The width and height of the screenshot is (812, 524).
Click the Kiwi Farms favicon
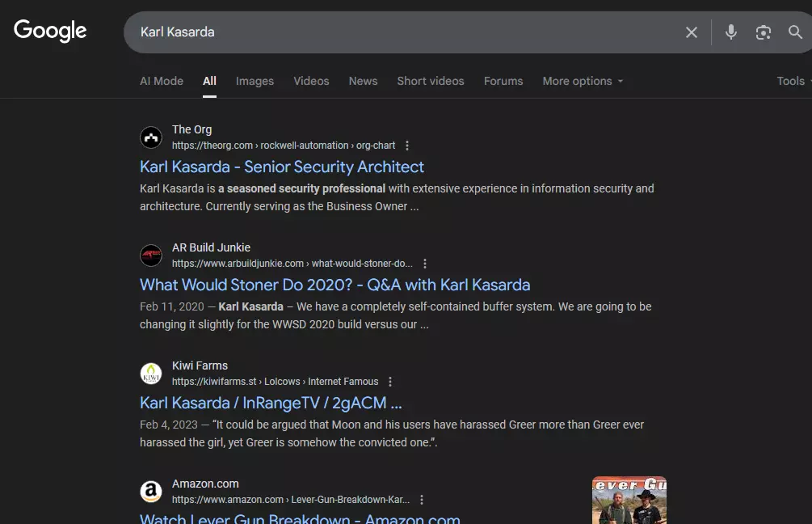151,374
